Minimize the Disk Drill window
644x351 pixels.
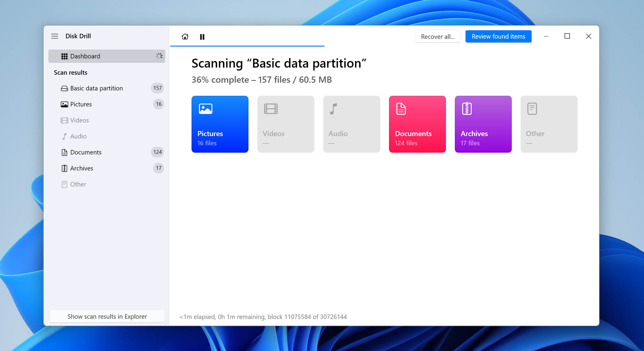coord(546,36)
